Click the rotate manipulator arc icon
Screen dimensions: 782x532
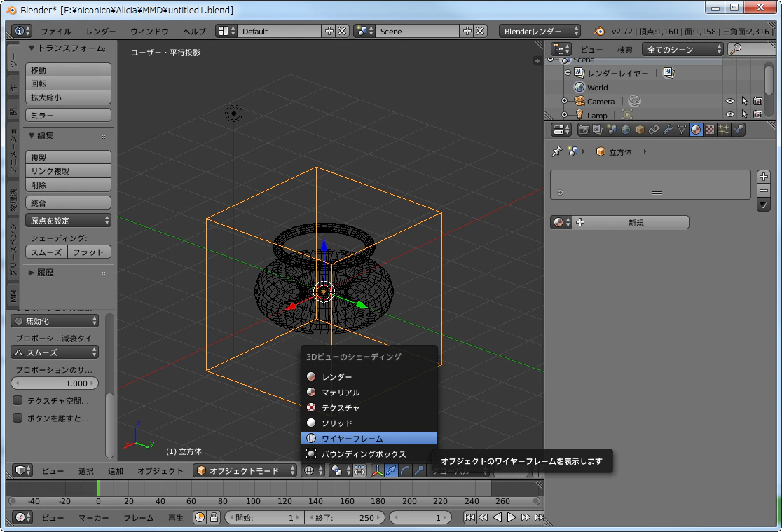[x=406, y=470]
